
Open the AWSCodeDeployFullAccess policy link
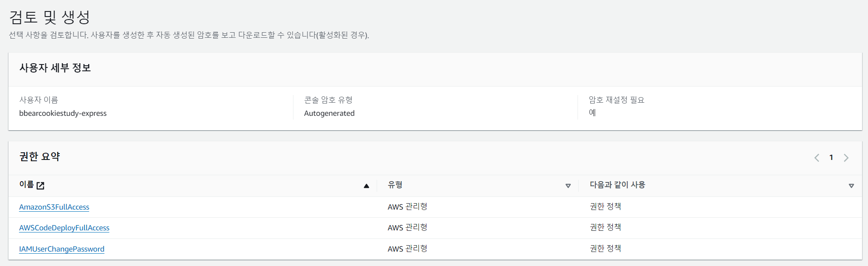(x=64, y=228)
